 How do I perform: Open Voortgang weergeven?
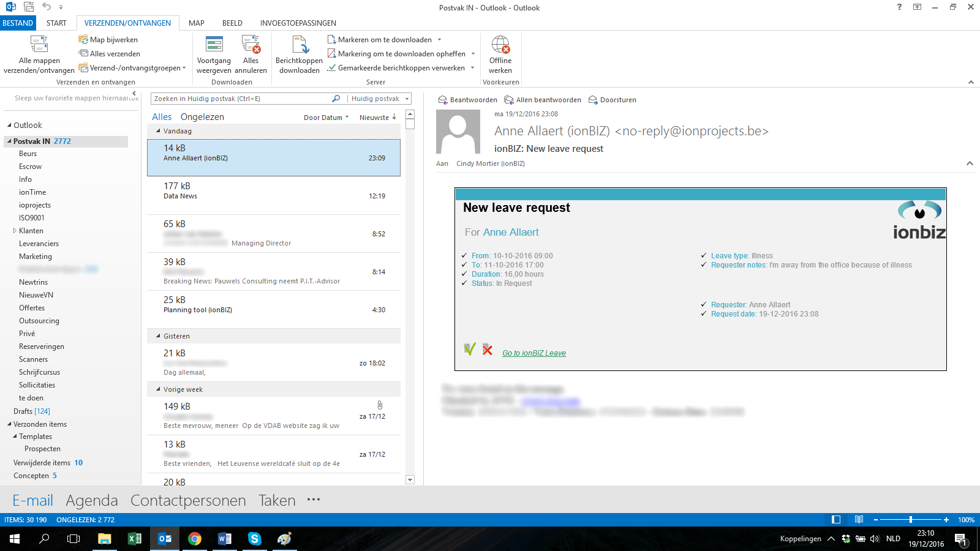(x=214, y=54)
